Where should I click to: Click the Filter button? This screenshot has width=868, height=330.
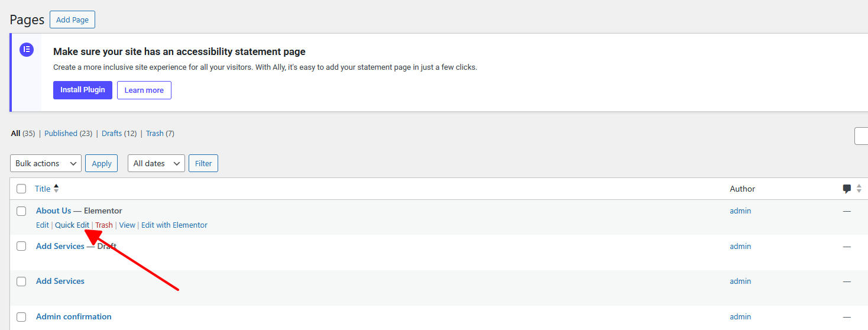click(203, 163)
